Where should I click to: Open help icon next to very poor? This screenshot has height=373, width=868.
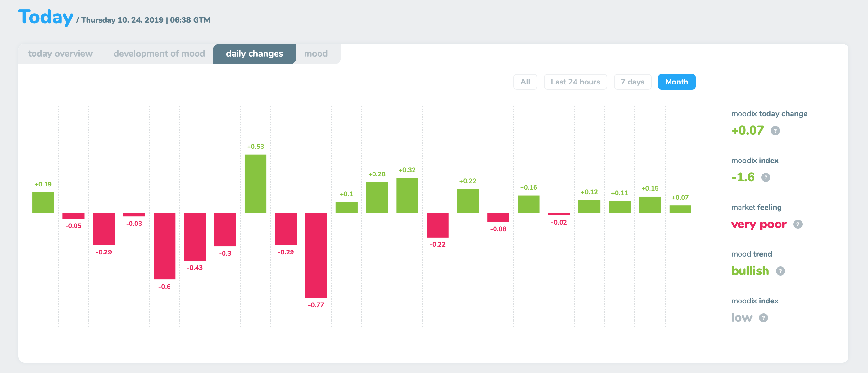tap(798, 224)
